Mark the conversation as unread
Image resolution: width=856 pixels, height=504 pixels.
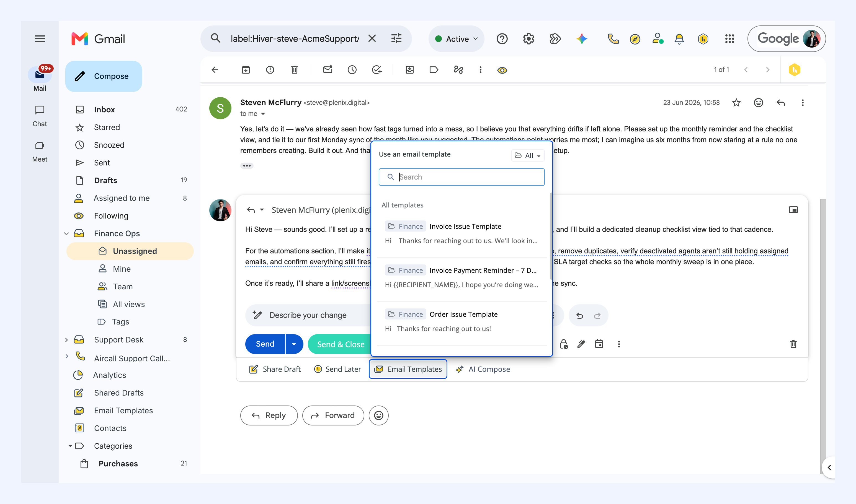328,70
